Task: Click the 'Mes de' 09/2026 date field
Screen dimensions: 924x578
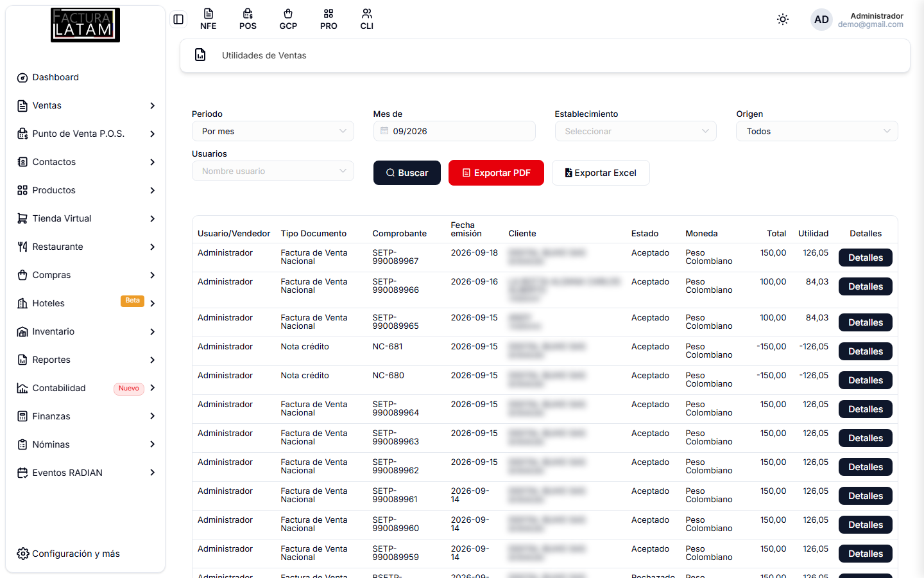Action: coord(454,131)
